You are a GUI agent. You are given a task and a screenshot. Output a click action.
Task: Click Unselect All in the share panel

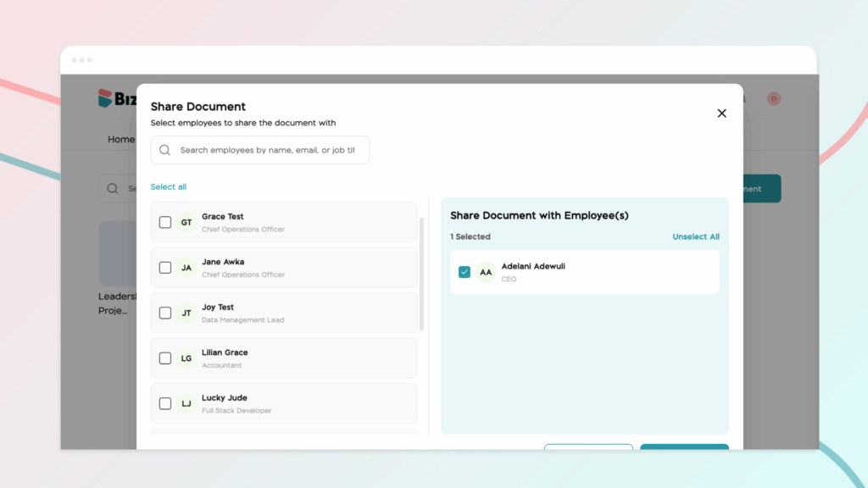click(696, 237)
